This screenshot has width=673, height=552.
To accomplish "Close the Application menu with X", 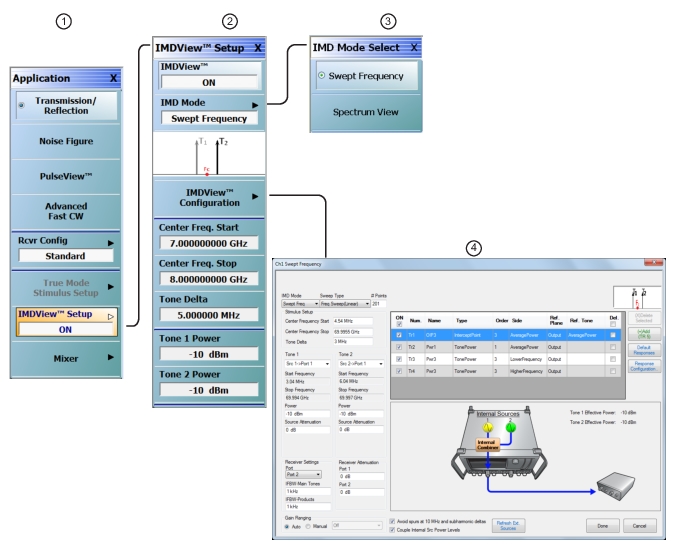I will (113, 78).
